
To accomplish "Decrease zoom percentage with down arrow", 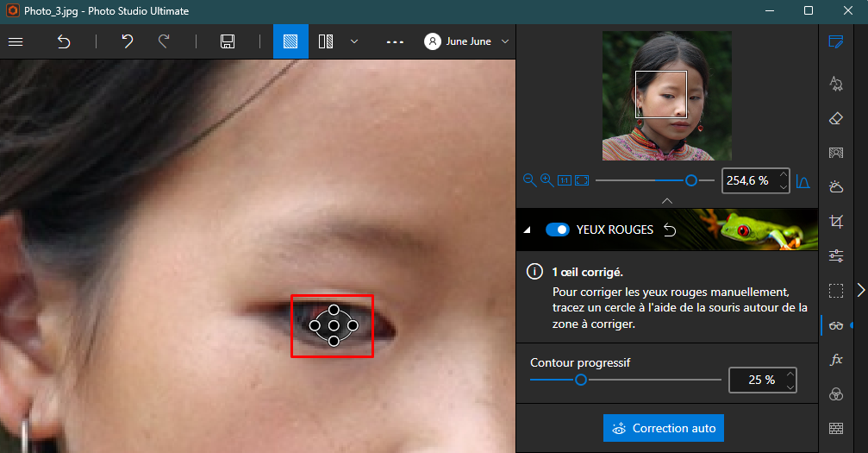I will 784,187.
